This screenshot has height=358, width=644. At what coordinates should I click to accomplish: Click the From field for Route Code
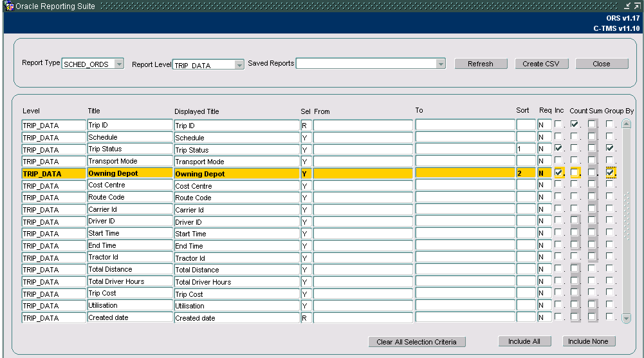tap(363, 197)
